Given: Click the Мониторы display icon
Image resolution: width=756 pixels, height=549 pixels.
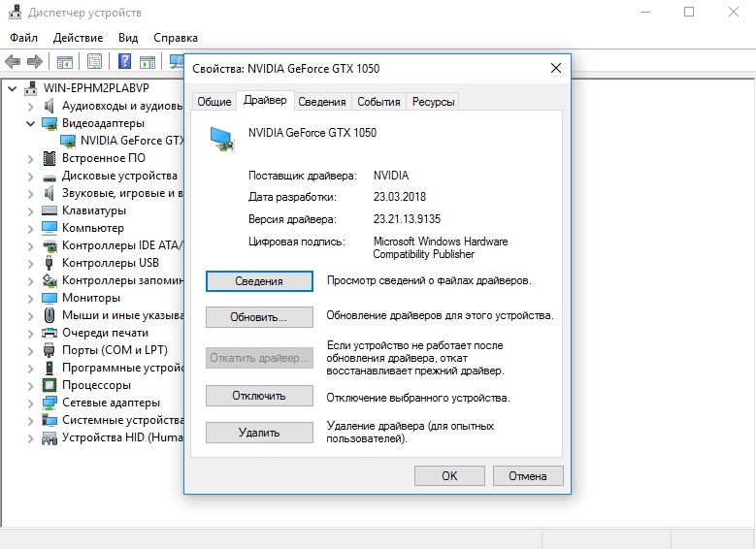Looking at the screenshot, I should point(49,298).
